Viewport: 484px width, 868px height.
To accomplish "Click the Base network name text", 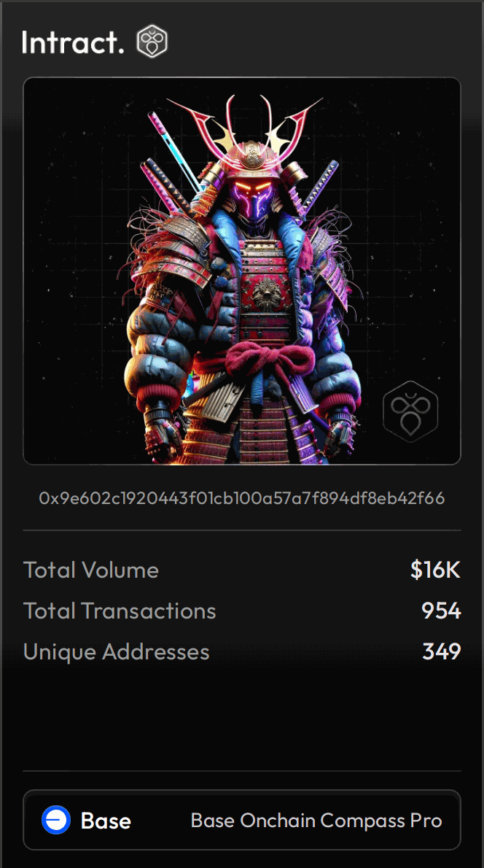I will click(106, 821).
